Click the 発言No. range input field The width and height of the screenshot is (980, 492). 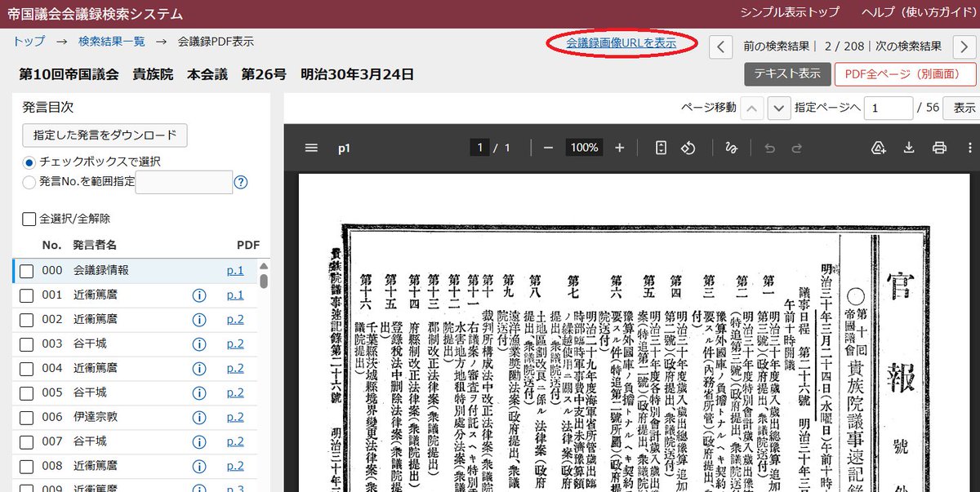coord(184,182)
